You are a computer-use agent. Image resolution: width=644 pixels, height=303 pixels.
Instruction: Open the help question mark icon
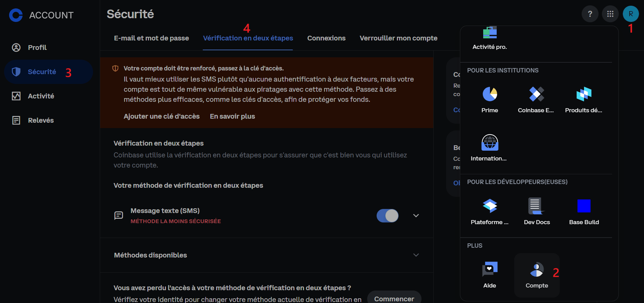point(590,14)
